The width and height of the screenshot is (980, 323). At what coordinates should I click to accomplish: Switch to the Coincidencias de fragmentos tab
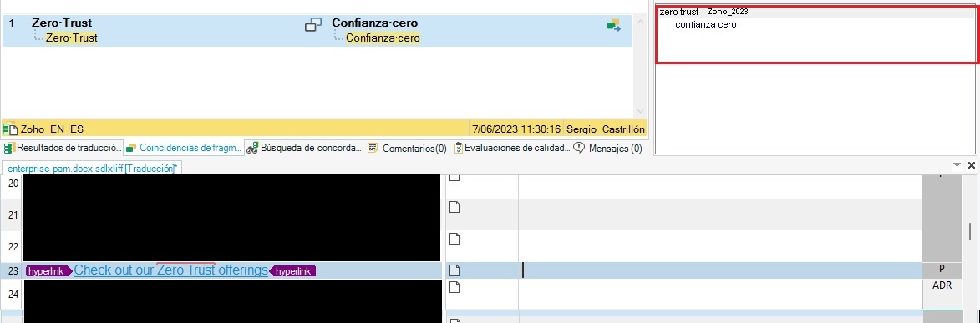[x=183, y=148]
